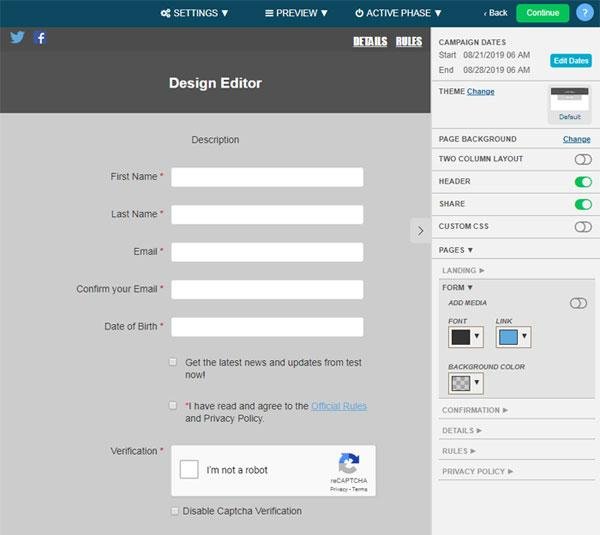Go back using the Back link
Screen dimensions: 600x535
tap(496, 13)
